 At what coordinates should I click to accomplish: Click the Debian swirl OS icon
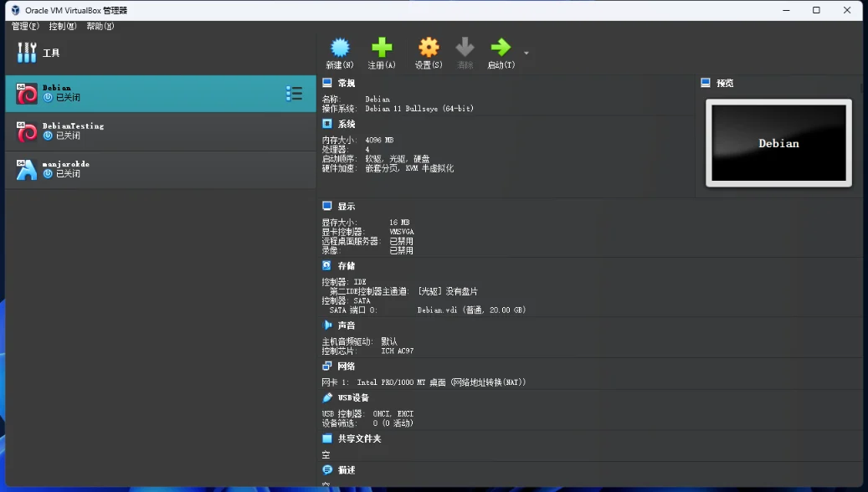point(27,94)
